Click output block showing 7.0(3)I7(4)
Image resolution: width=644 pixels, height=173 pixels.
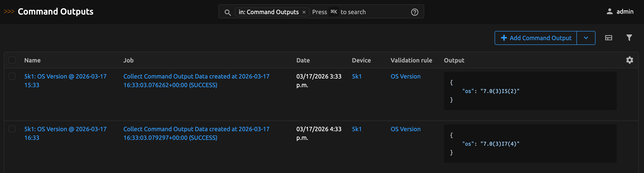[x=530, y=144]
